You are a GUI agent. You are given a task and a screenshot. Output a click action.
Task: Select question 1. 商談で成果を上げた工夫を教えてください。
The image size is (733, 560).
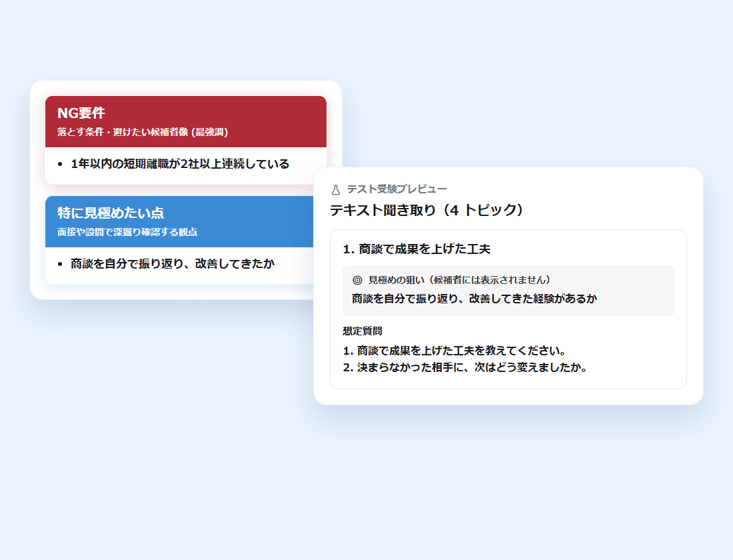455,351
